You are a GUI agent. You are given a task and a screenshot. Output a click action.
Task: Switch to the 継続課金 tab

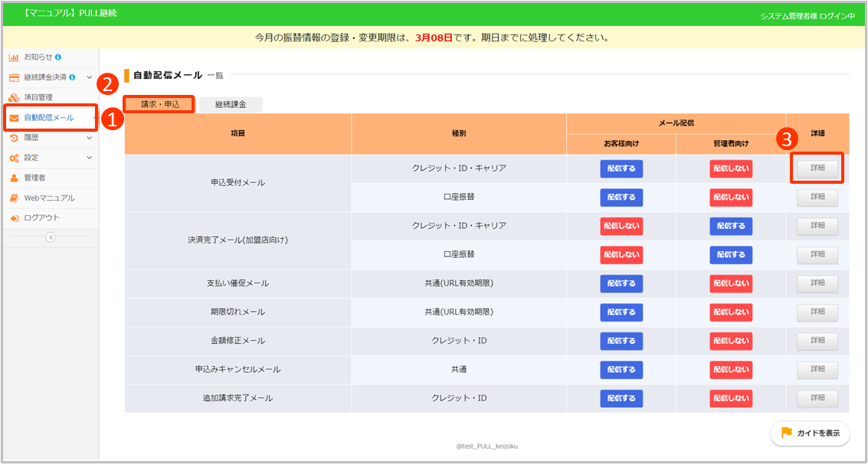click(231, 104)
